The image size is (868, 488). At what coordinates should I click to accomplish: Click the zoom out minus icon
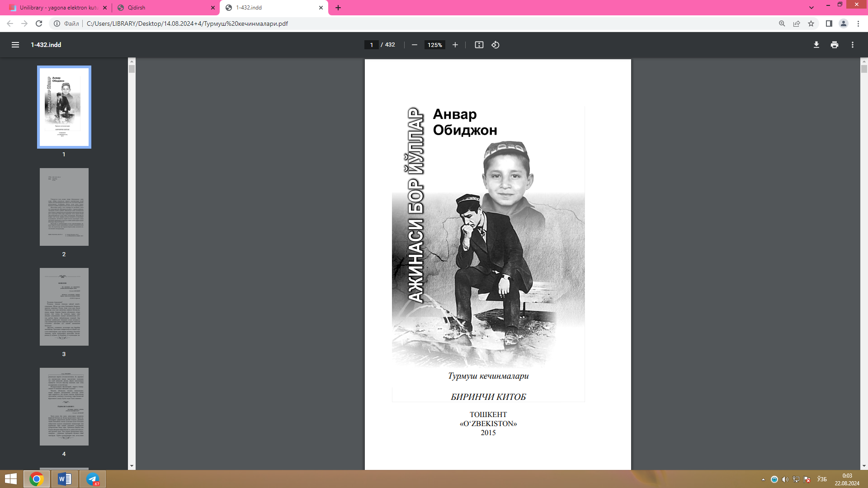click(x=414, y=45)
